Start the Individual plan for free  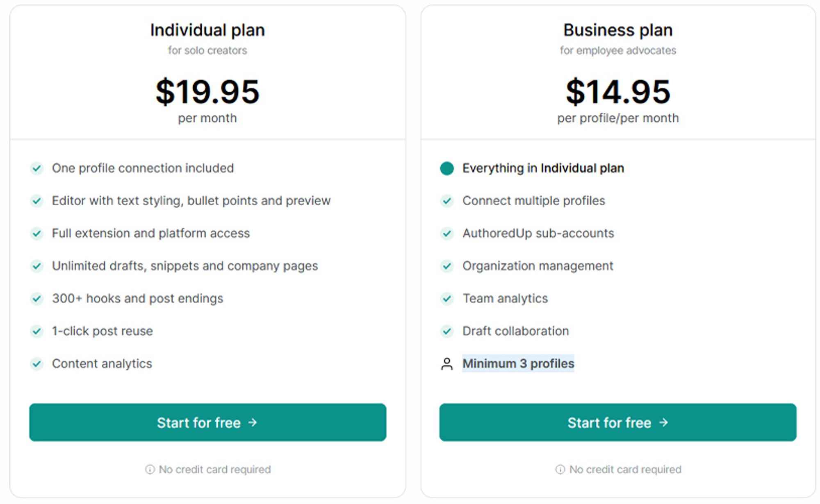click(207, 422)
